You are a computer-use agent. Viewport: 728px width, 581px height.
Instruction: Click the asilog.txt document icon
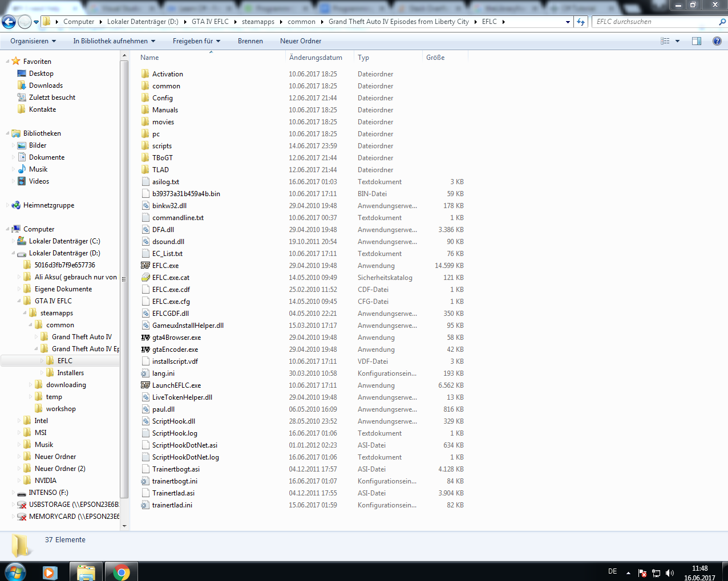145,182
